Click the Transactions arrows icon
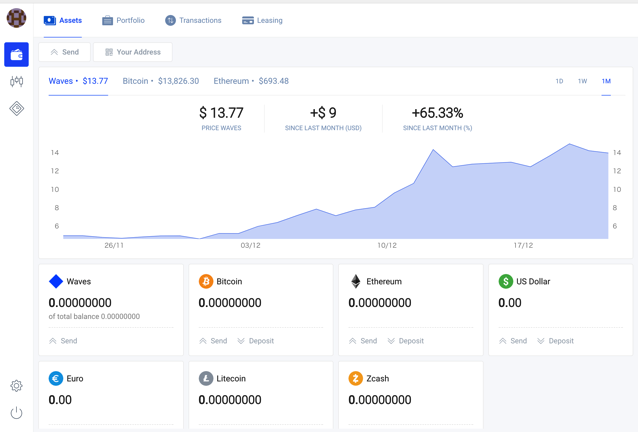638x432 pixels. pos(170,20)
